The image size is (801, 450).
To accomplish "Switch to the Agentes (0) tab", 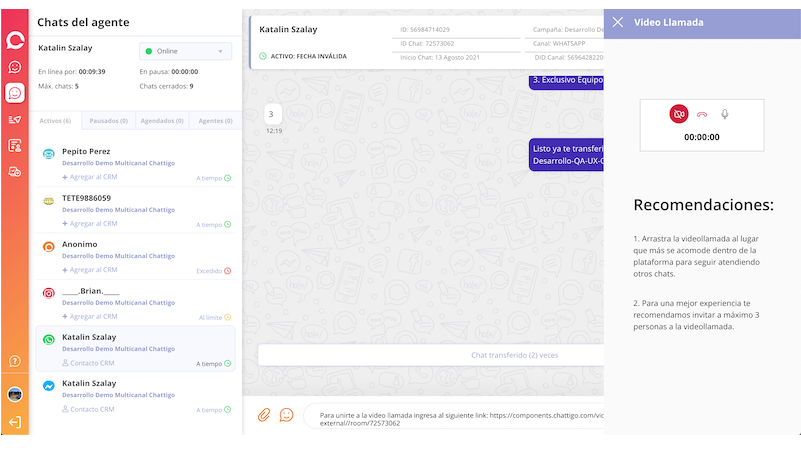I will tap(215, 121).
